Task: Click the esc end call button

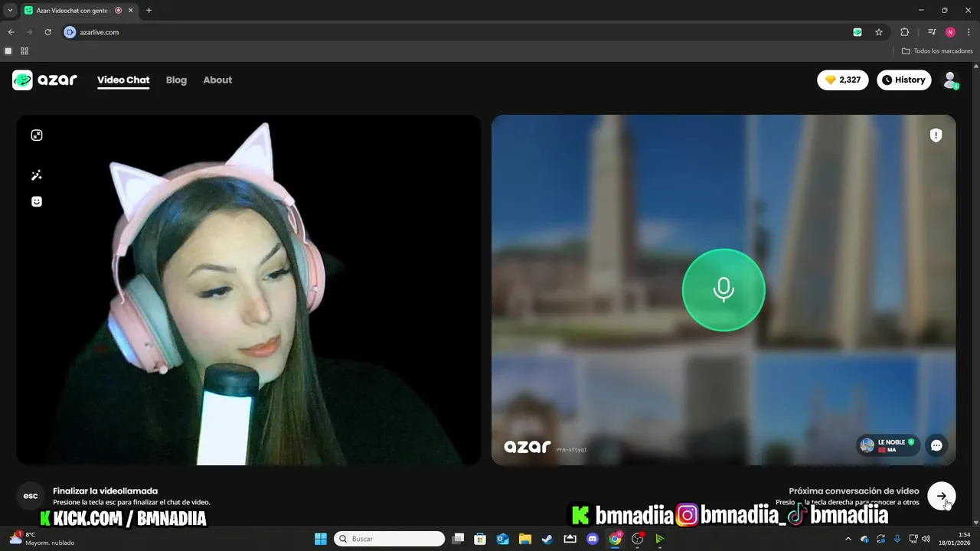Action: pyautogui.click(x=31, y=496)
